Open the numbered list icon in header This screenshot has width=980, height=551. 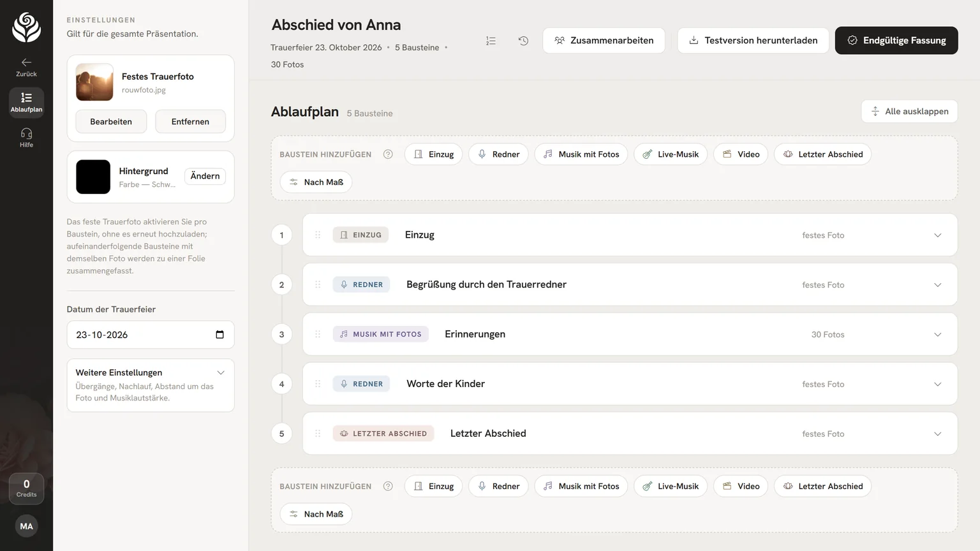tap(491, 41)
